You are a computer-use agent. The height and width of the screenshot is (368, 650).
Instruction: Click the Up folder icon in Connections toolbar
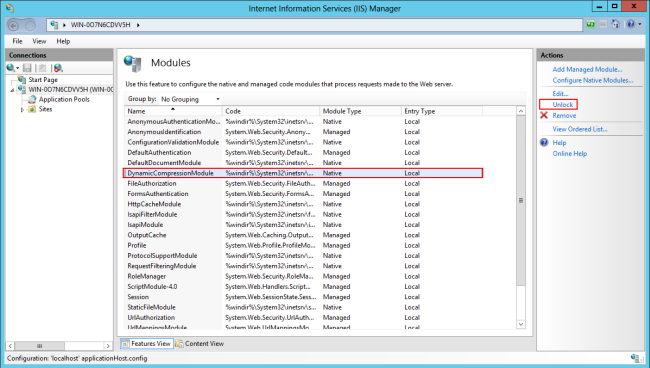[x=42, y=68]
